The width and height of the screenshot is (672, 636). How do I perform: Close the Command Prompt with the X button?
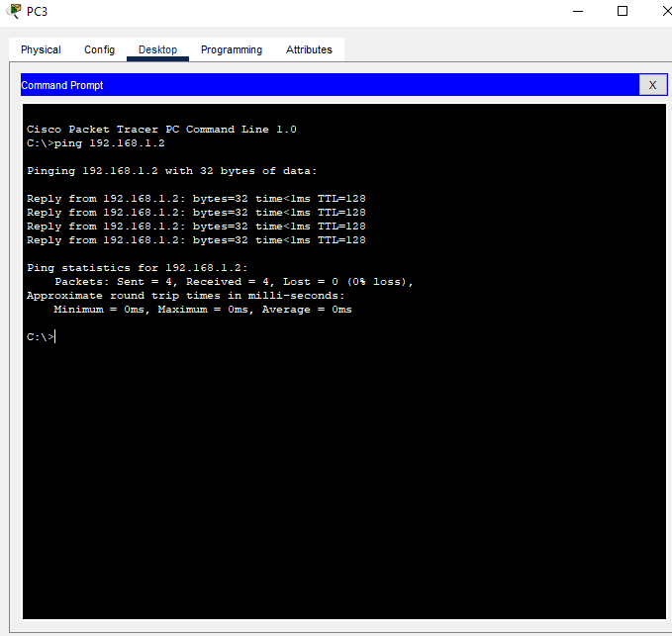coord(651,85)
